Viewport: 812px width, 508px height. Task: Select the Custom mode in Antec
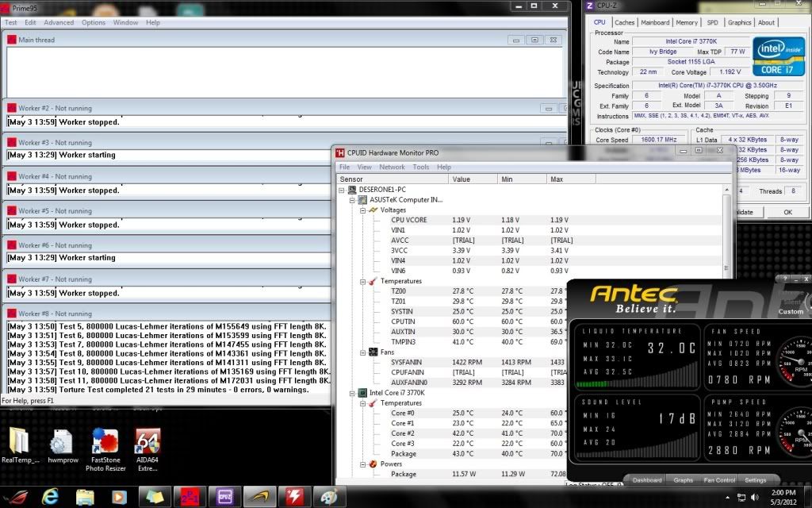(x=791, y=311)
